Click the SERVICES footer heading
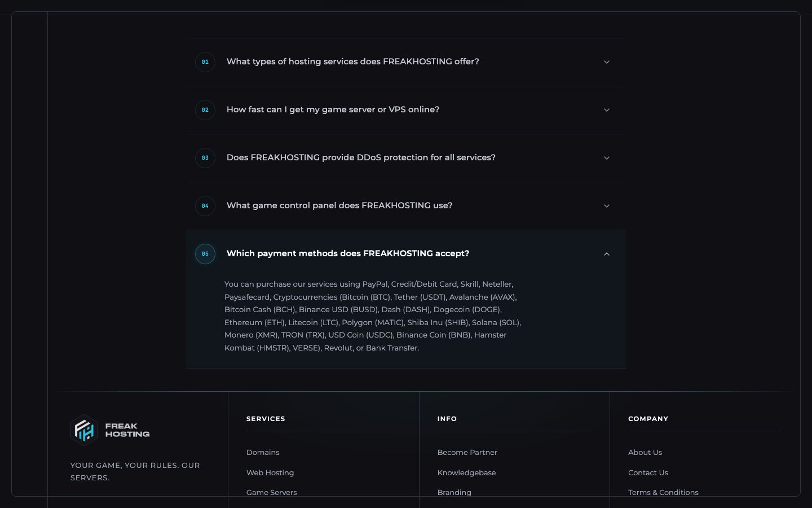 tap(266, 419)
